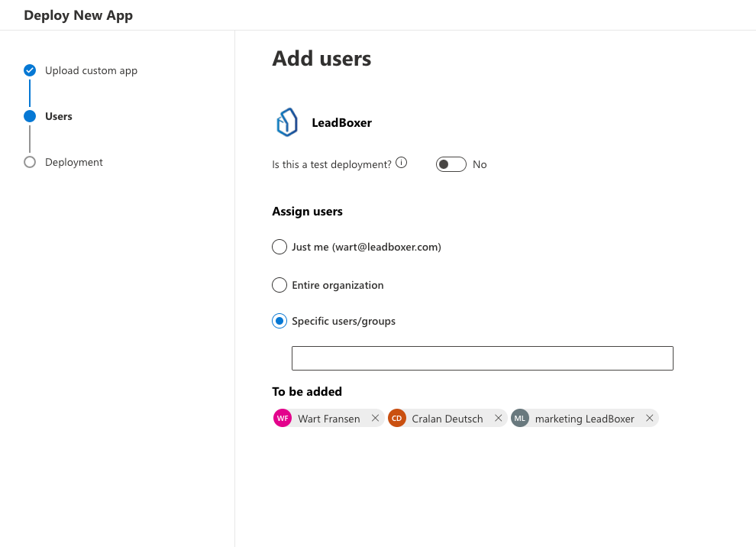The width and height of the screenshot is (756, 547).
Task: Select the Just me radio button
Action: [279, 247]
